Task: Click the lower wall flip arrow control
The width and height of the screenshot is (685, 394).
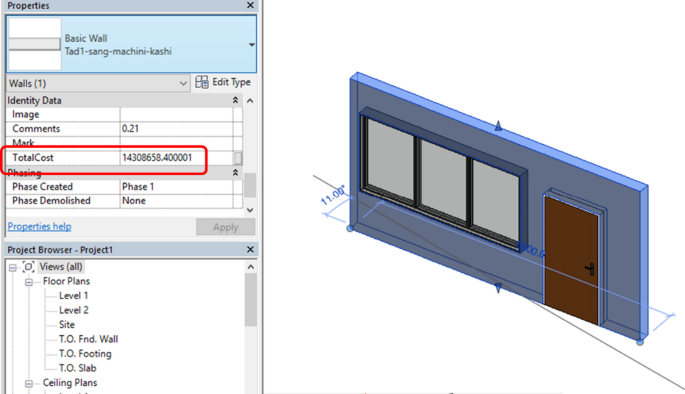Action: click(498, 288)
